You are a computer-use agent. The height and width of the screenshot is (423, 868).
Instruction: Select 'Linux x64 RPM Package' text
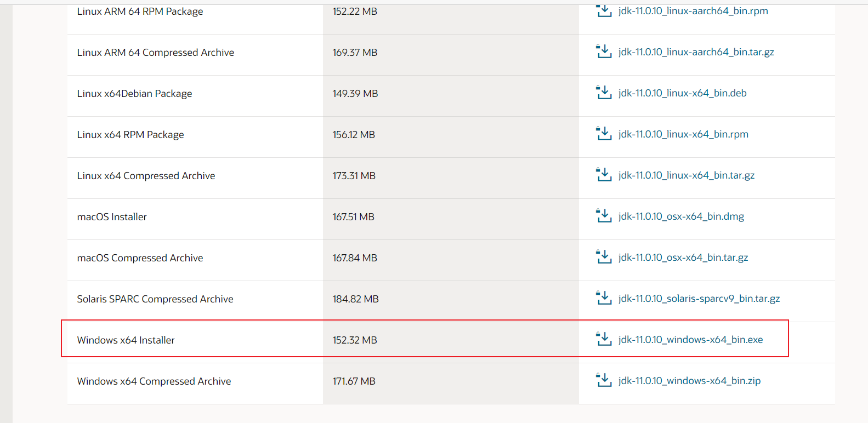pos(131,135)
